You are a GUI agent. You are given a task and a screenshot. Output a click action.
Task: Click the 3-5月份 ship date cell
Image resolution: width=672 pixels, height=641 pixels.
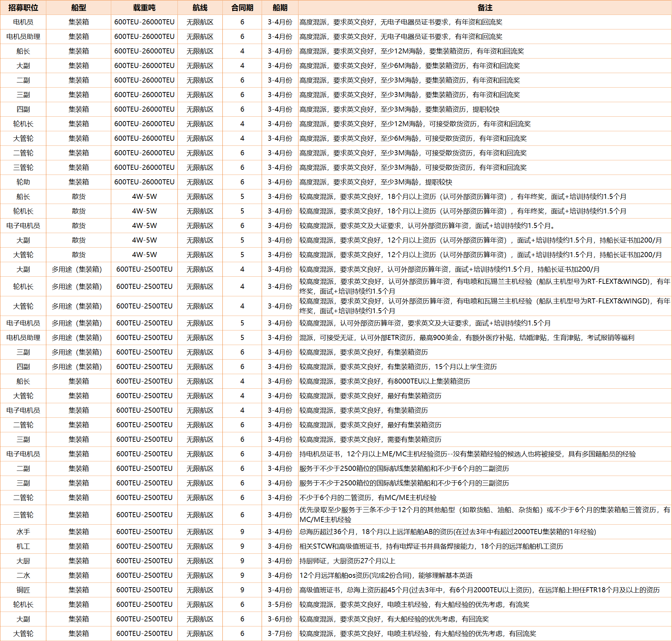point(280,604)
